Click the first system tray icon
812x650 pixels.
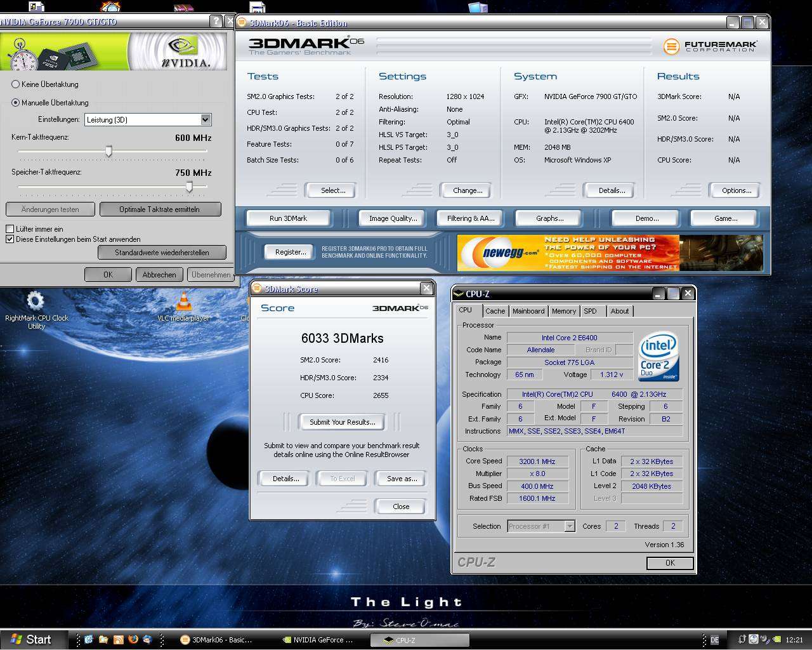tap(742, 639)
